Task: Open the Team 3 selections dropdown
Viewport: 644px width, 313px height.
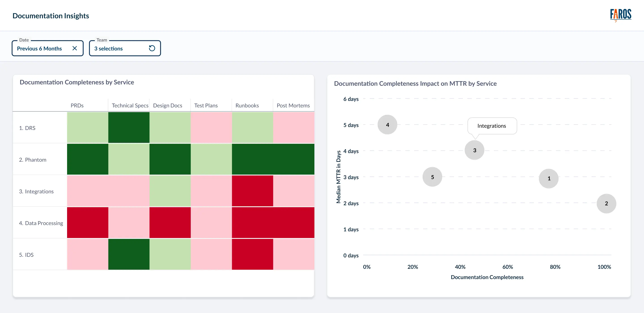Action: click(x=117, y=48)
